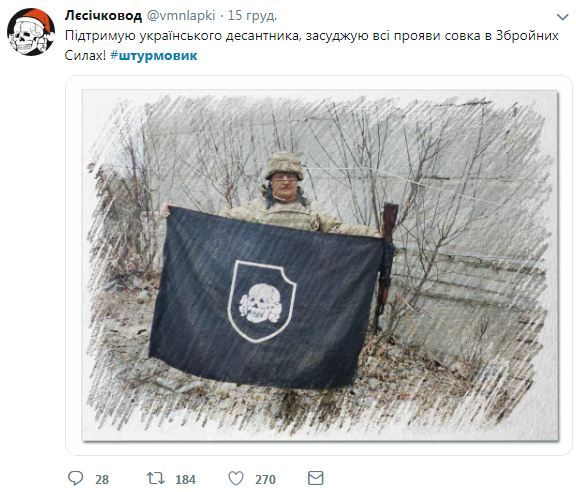Click the heart icon to like the tweet
The width and height of the screenshot is (576, 492).
pyautogui.click(x=236, y=478)
